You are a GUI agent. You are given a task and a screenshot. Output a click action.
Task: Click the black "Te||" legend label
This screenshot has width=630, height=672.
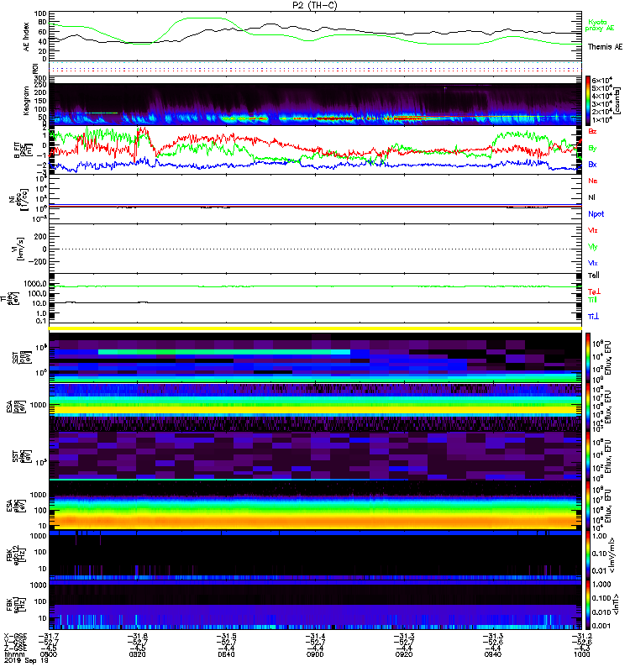pyautogui.click(x=594, y=276)
